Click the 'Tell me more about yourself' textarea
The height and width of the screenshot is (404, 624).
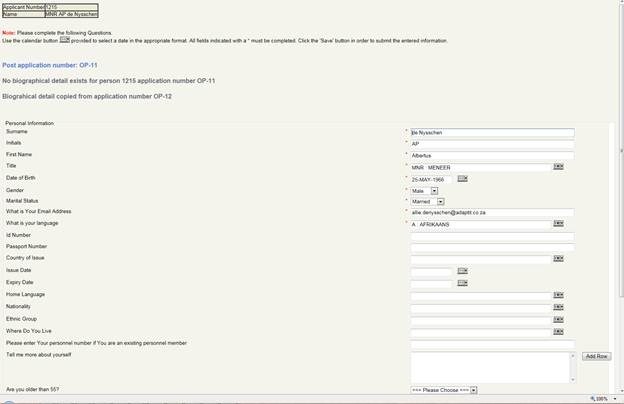(490, 367)
